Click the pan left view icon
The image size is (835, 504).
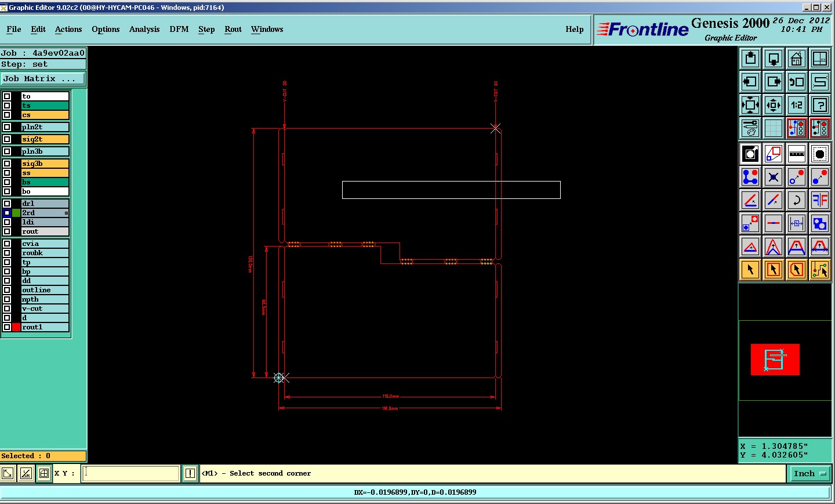click(750, 82)
